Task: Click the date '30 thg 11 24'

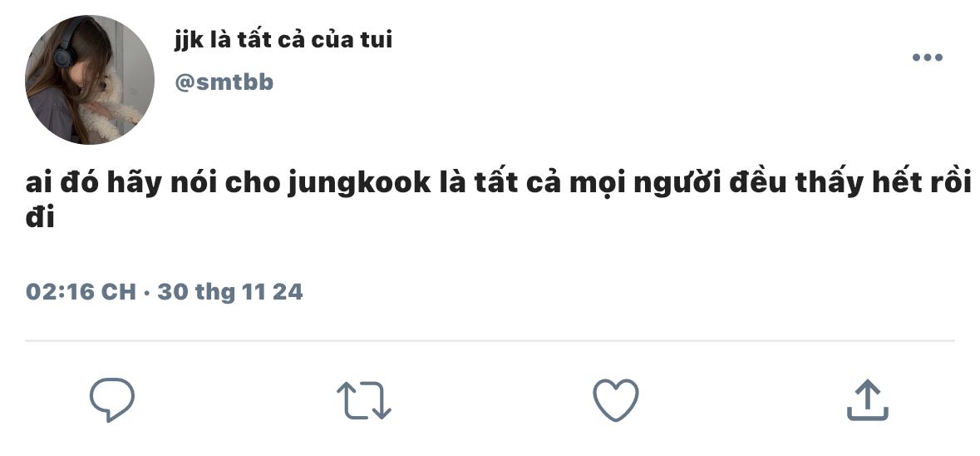Action: point(230,291)
